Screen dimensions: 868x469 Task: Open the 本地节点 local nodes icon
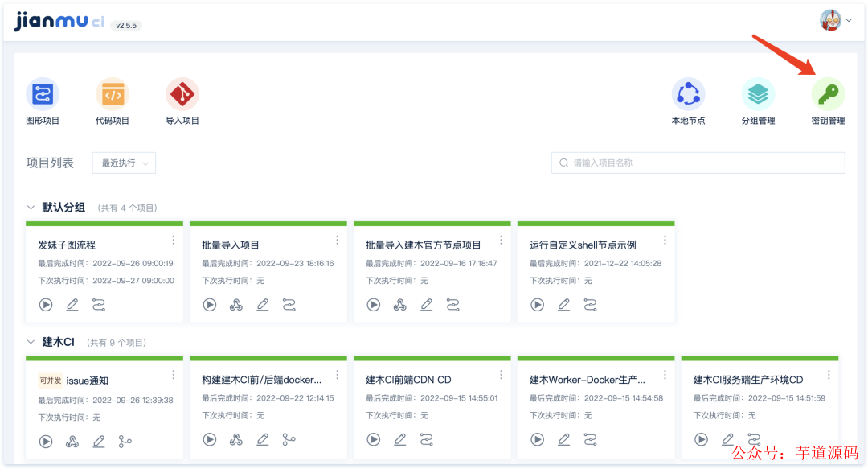pos(688,94)
